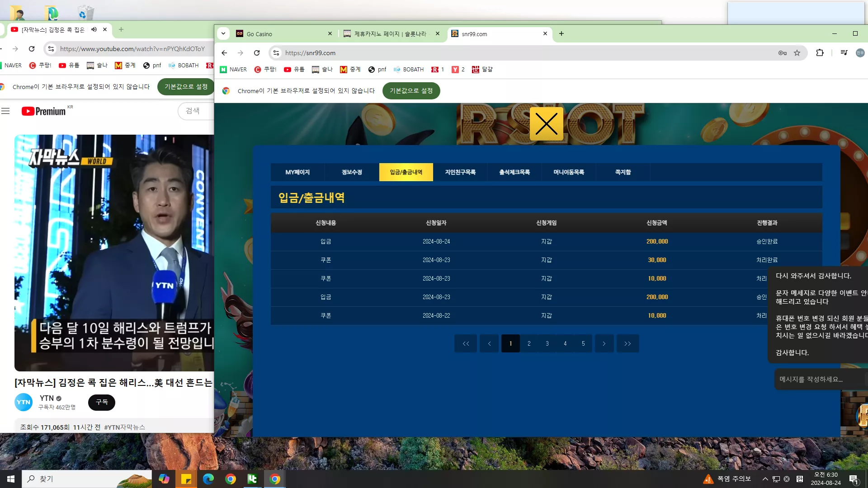Viewport: 868px width, 488px height.
Task: Go to next page arrow in pagination
Action: [x=604, y=343]
